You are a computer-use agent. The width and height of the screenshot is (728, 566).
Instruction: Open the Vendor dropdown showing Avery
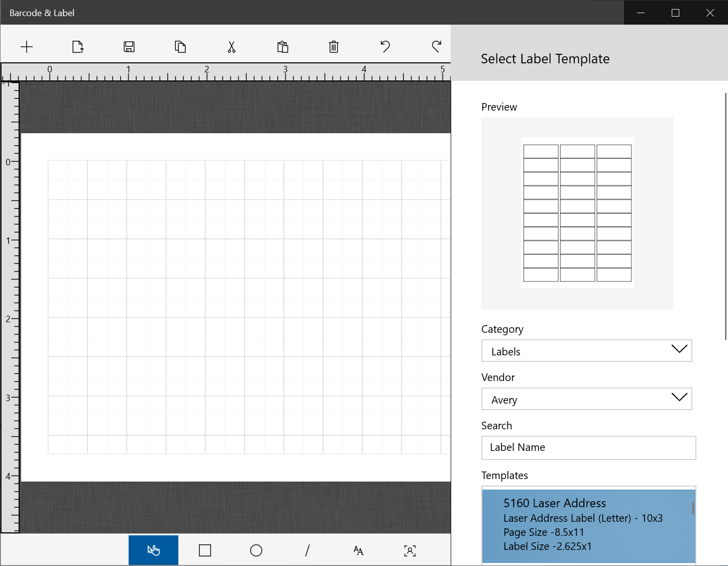tap(586, 399)
